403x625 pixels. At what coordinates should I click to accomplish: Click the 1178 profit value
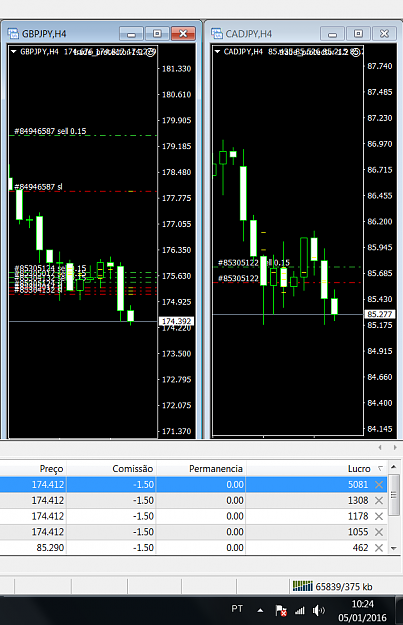[x=358, y=516]
